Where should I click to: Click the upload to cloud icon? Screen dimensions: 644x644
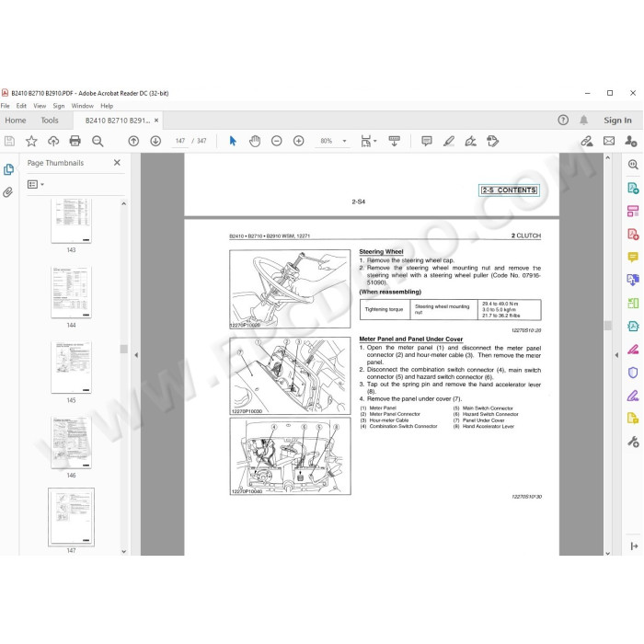pos(53,142)
